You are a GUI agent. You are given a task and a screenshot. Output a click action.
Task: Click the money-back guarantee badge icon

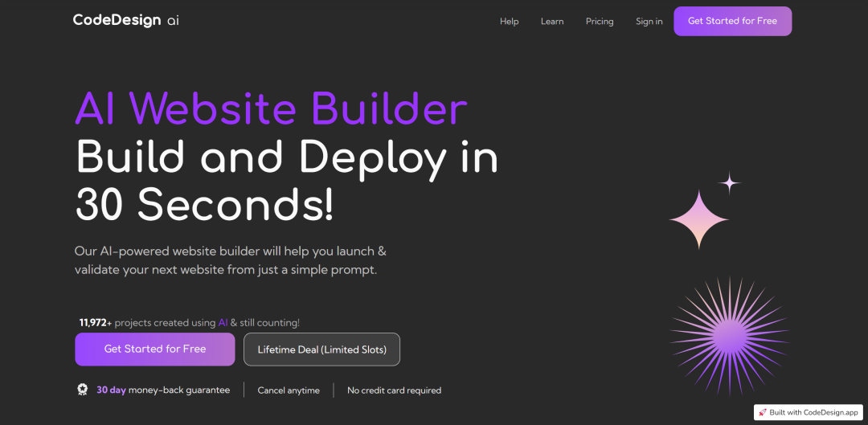click(82, 390)
